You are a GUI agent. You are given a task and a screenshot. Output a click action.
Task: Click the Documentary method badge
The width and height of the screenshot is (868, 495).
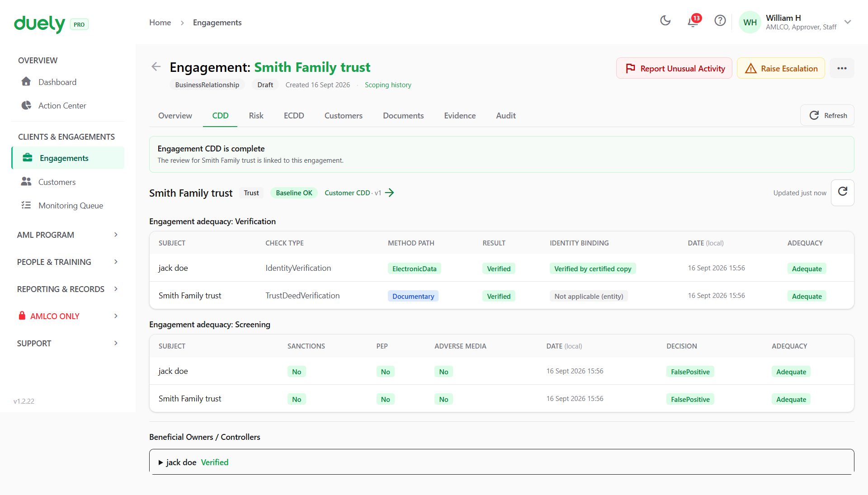(413, 296)
